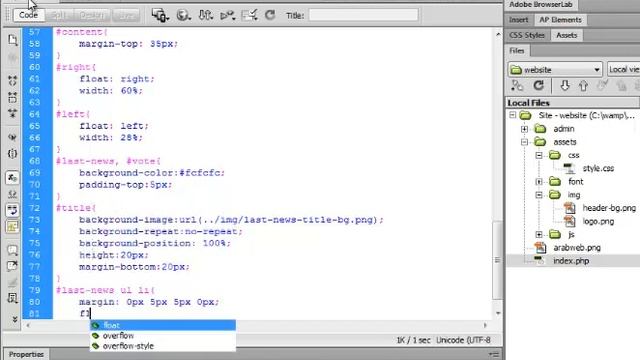Open Check Browser Compatibility icon
Image resolution: width=640 pixels, height=360 pixels.
click(249, 16)
